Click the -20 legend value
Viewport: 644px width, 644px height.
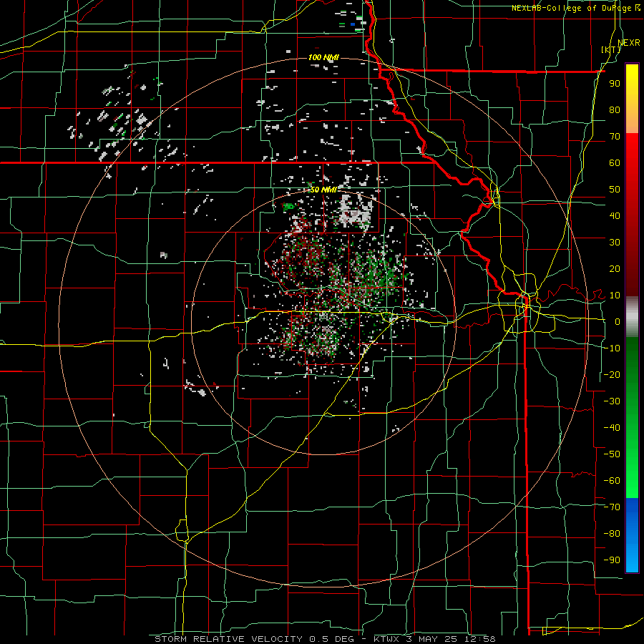click(612, 375)
